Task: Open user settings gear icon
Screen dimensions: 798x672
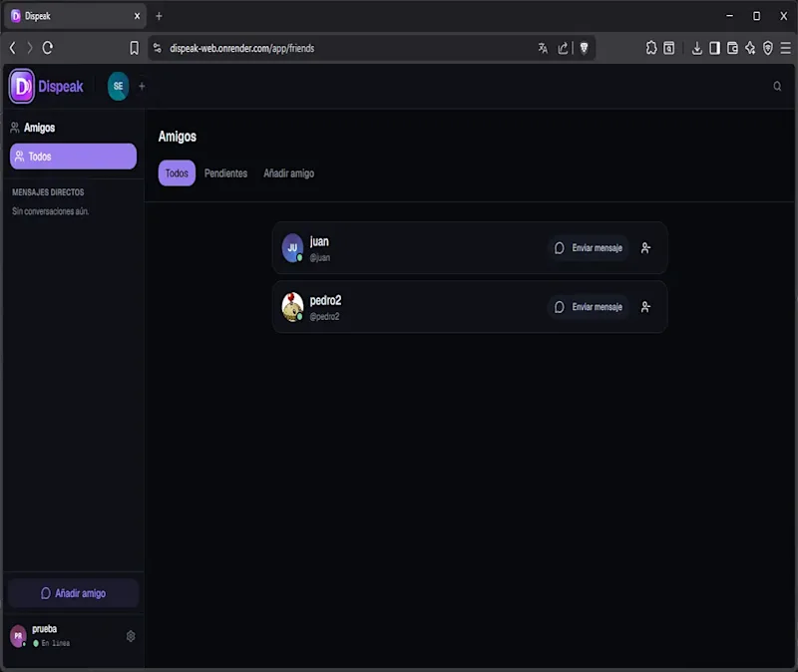Action: click(131, 636)
